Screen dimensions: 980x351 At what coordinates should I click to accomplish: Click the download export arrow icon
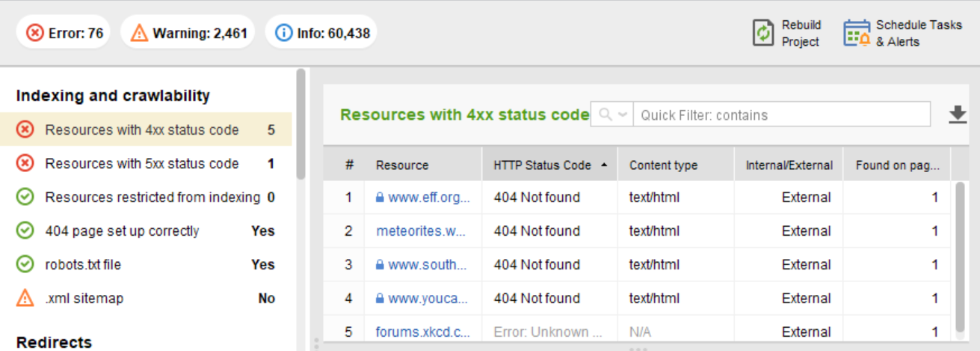[x=958, y=115]
